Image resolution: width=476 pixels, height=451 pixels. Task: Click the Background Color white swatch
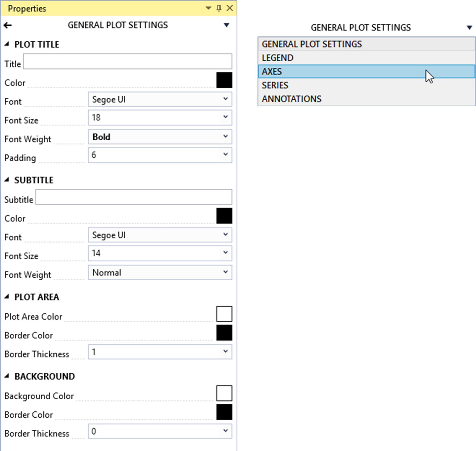[224, 393]
